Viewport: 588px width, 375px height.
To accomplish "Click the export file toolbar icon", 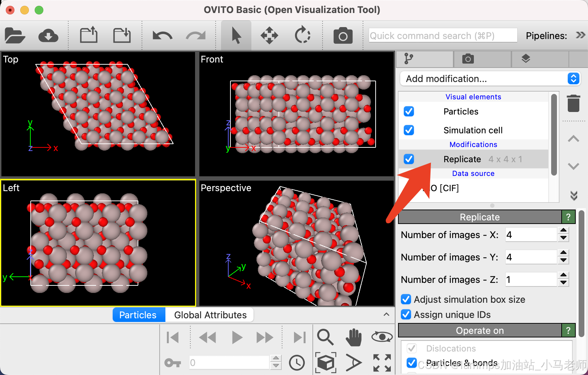I will (x=89, y=35).
